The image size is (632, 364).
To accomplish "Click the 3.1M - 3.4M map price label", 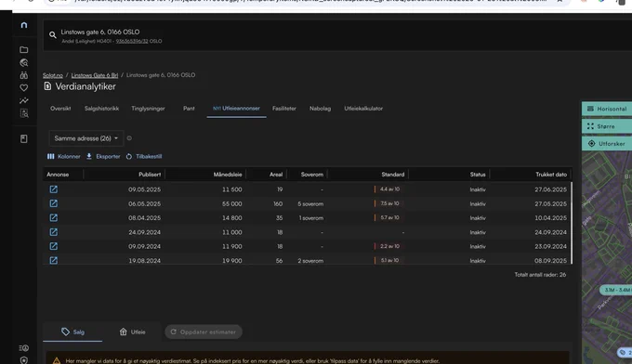I will (617, 290).
